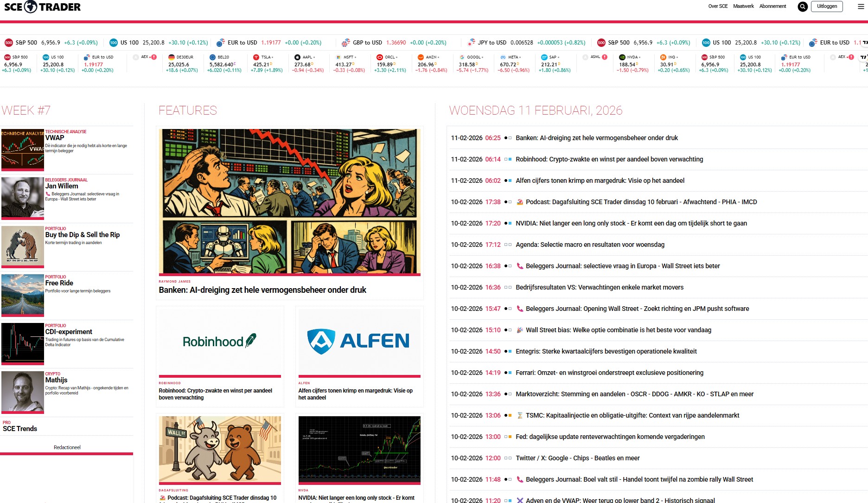This screenshot has height=503, width=868.
Task: Click the Amazon AMZN logo icon
Action: 421,57
